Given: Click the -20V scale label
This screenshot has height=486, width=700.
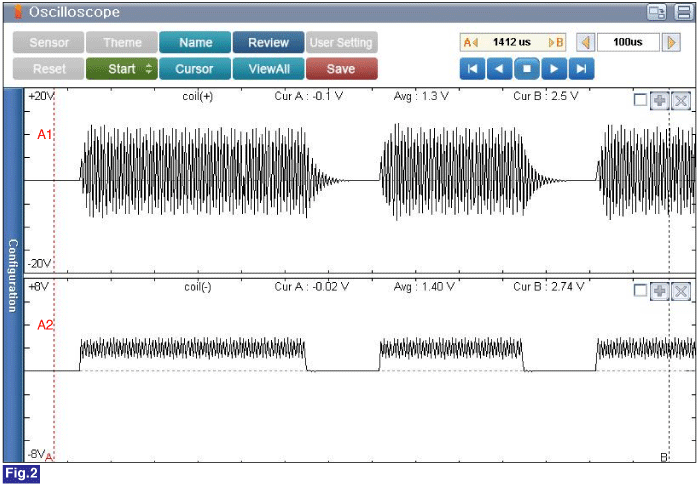Looking at the screenshot, I should point(39,264).
